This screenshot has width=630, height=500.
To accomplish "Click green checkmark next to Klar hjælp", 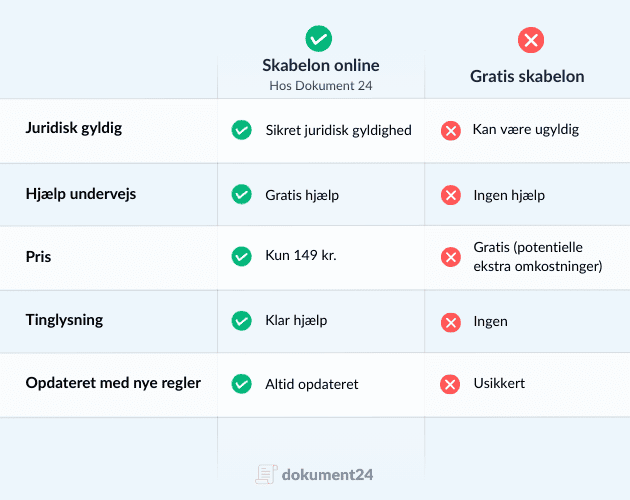I will (241, 321).
